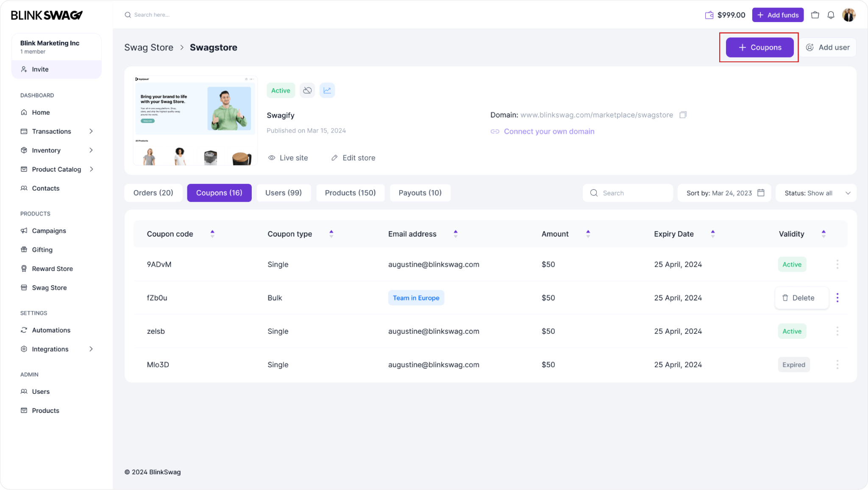Image resolution: width=868 pixels, height=490 pixels.
Task: Click the Swagify store preview thumbnail
Action: (195, 121)
